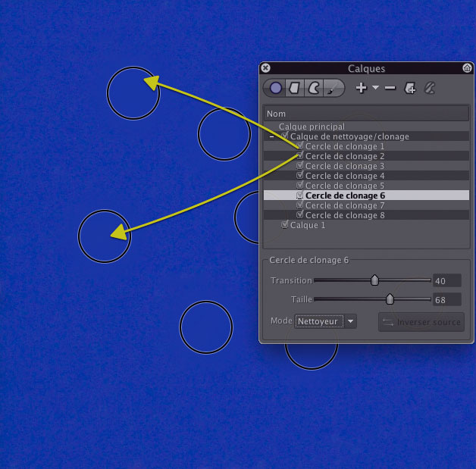This screenshot has width=476, height=469.
Task: Toggle Calque 1 visibility checkbox
Action: click(x=284, y=224)
